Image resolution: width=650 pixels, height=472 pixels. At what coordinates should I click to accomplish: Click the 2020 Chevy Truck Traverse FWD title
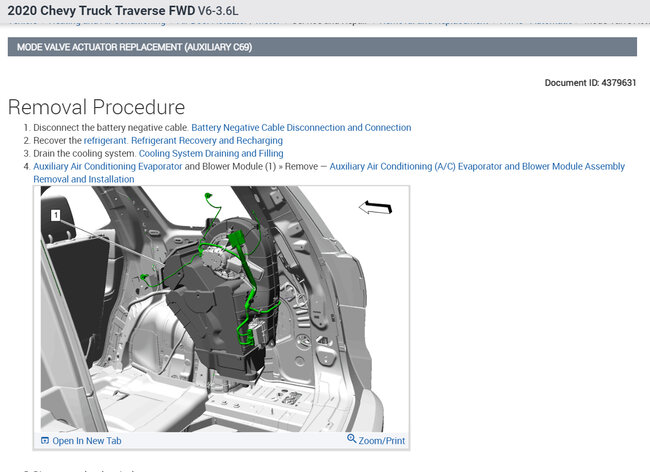click(x=101, y=11)
